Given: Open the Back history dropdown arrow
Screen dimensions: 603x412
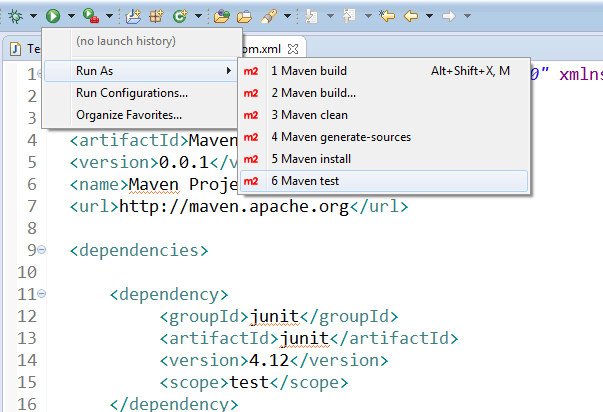Looking at the screenshot, I should (429, 17).
